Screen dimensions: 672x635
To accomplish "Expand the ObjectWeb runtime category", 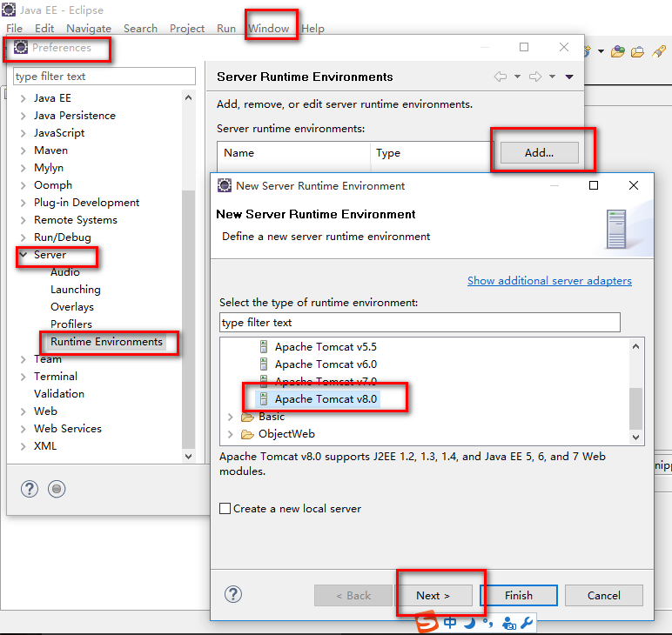I will [x=230, y=434].
